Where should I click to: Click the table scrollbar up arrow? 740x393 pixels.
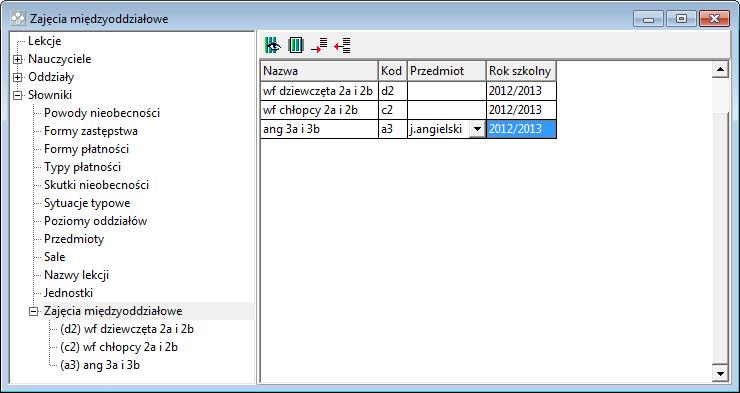(720, 70)
